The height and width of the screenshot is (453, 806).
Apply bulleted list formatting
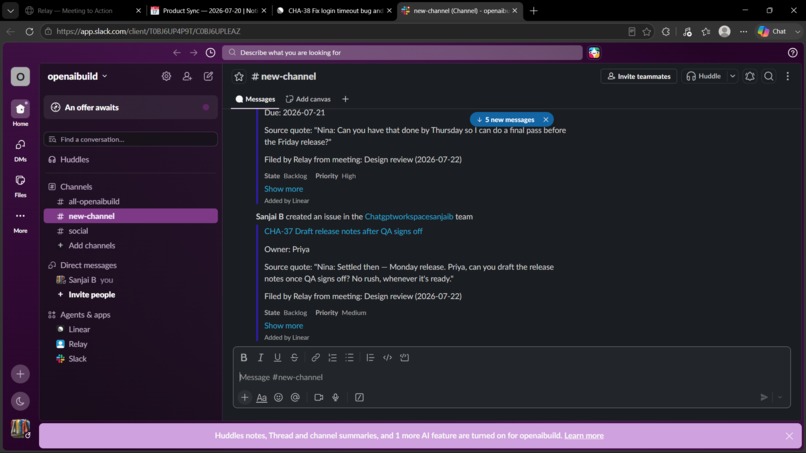click(x=350, y=357)
